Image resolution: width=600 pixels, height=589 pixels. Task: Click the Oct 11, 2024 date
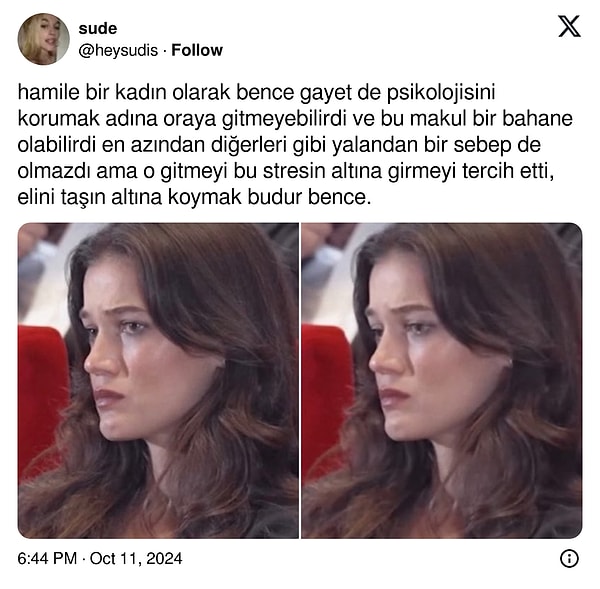click(x=136, y=558)
